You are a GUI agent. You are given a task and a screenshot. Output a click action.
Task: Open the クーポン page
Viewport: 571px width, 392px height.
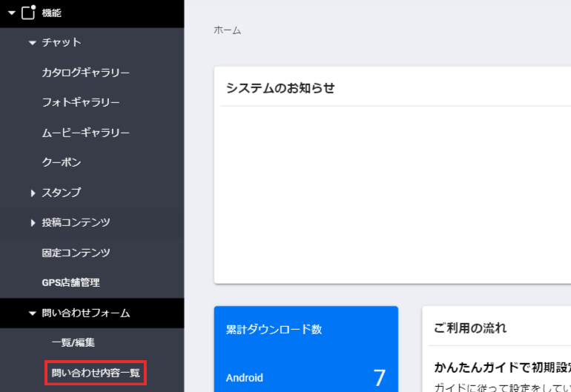(62, 162)
